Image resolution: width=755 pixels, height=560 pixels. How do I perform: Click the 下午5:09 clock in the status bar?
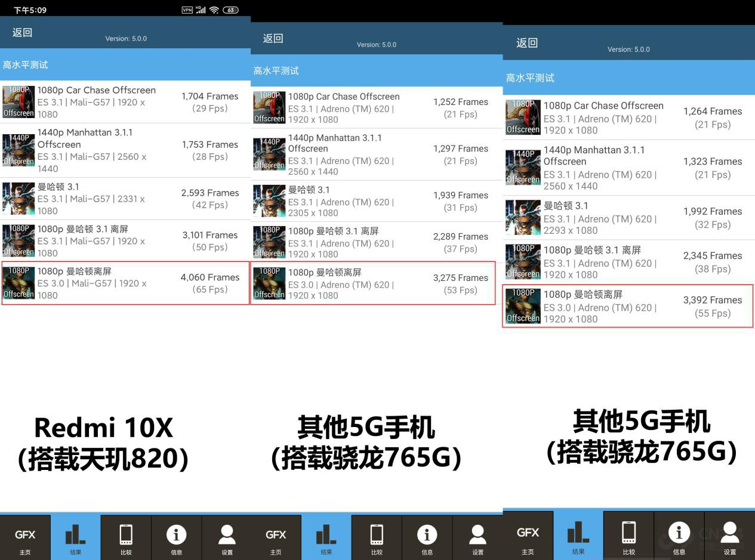coord(30,10)
